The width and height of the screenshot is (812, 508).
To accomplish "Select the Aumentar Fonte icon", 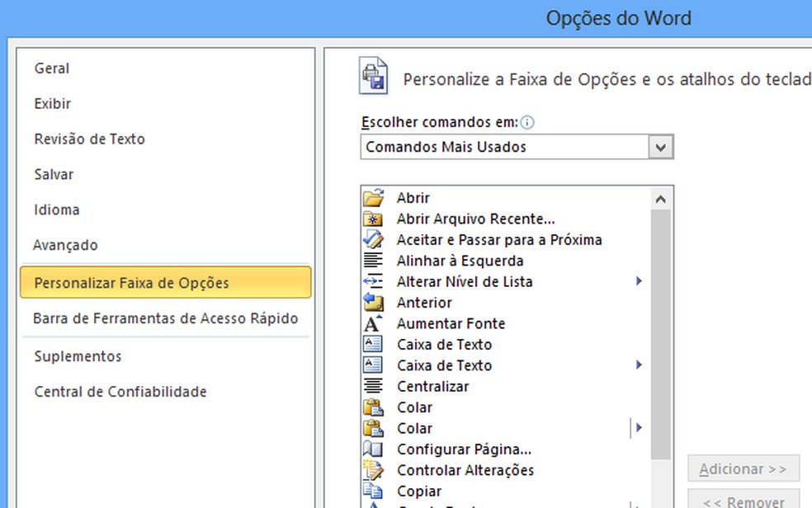I will [373, 323].
